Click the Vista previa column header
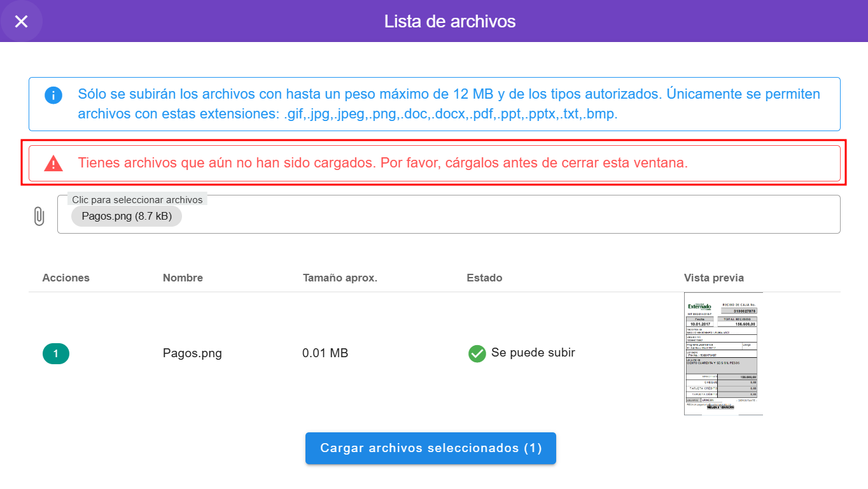Screen dimensions: 868x489 (713, 278)
